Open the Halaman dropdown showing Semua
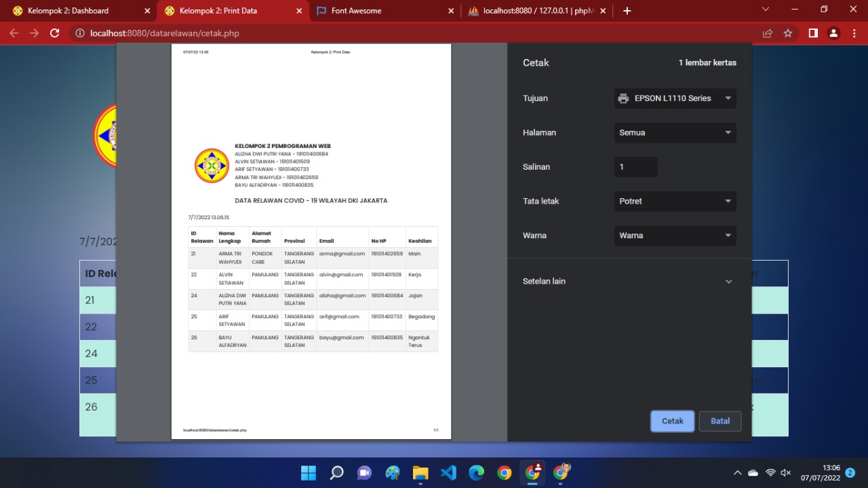 [x=674, y=132]
